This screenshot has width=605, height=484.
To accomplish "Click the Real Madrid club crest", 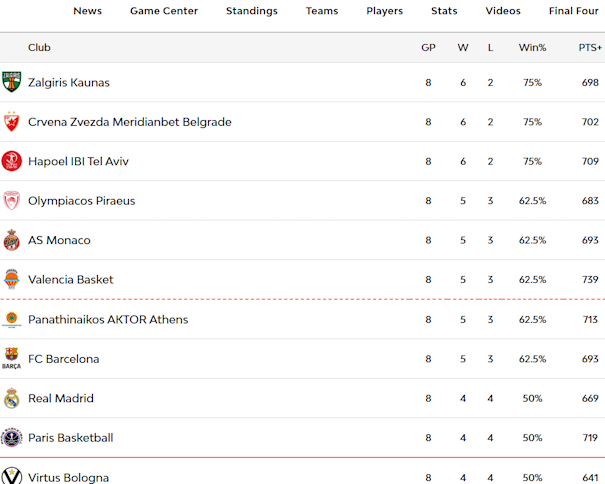I will [11, 398].
